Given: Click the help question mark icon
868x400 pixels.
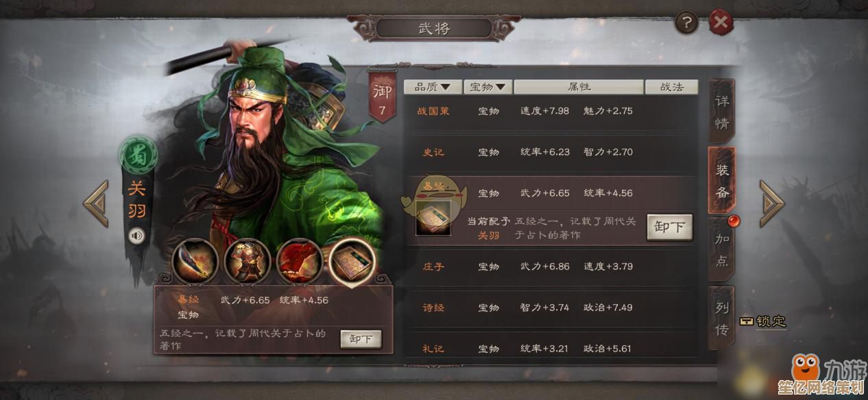Looking at the screenshot, I should [686, 23].
